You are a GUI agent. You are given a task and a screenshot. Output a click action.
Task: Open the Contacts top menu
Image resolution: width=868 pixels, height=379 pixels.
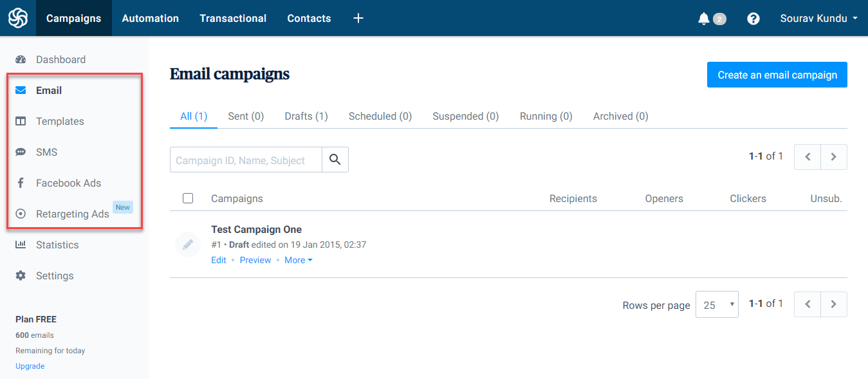tap(309, 18)
